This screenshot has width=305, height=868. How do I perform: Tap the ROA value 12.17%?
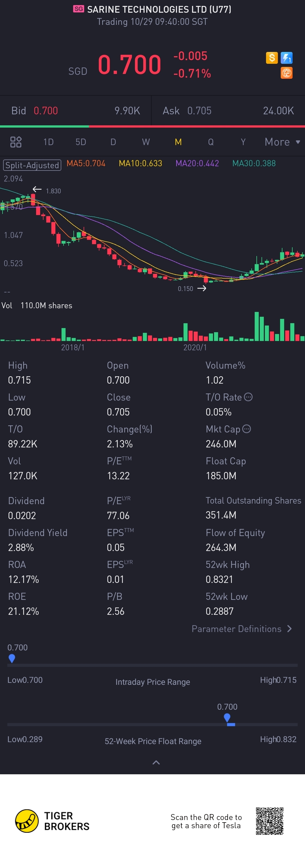point(24,580)
